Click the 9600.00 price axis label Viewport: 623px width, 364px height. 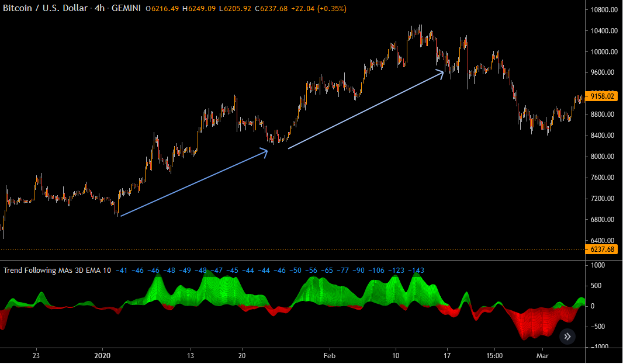coord(604,72)
